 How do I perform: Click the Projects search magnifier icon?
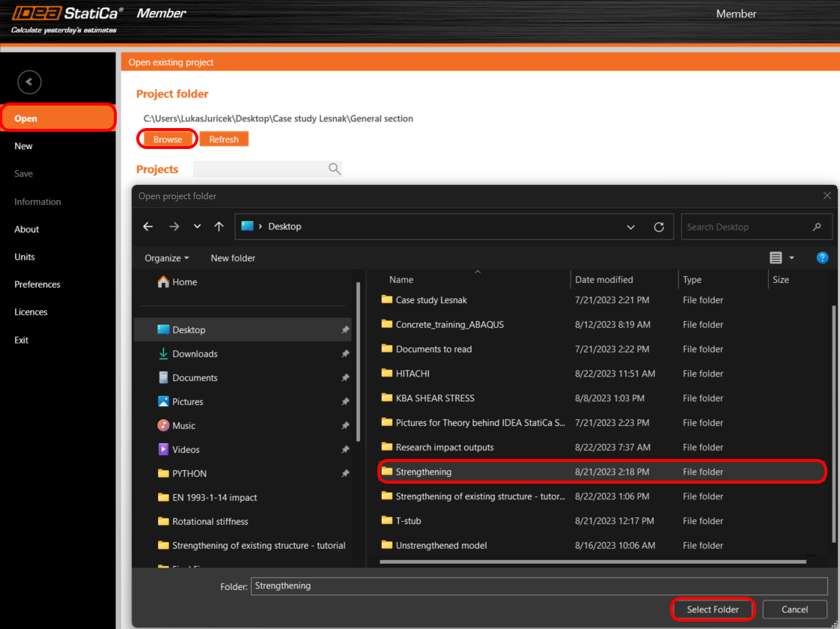[335, 169]
